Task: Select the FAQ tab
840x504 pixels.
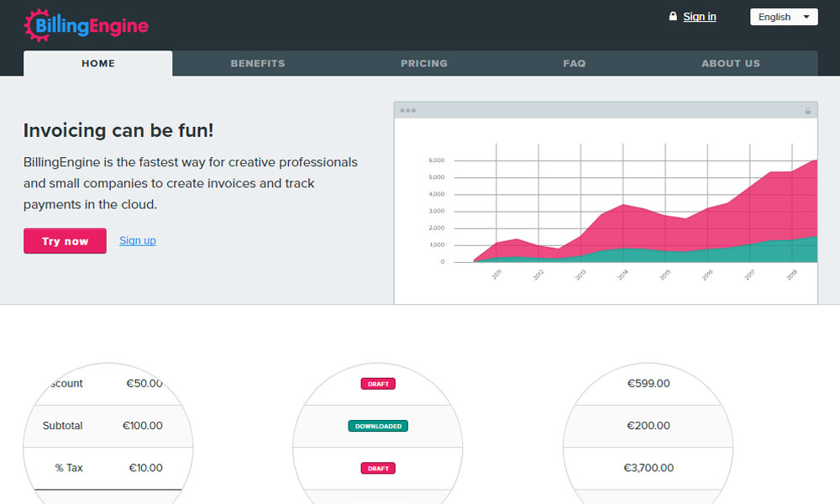Action: click(x=575, y=64)
